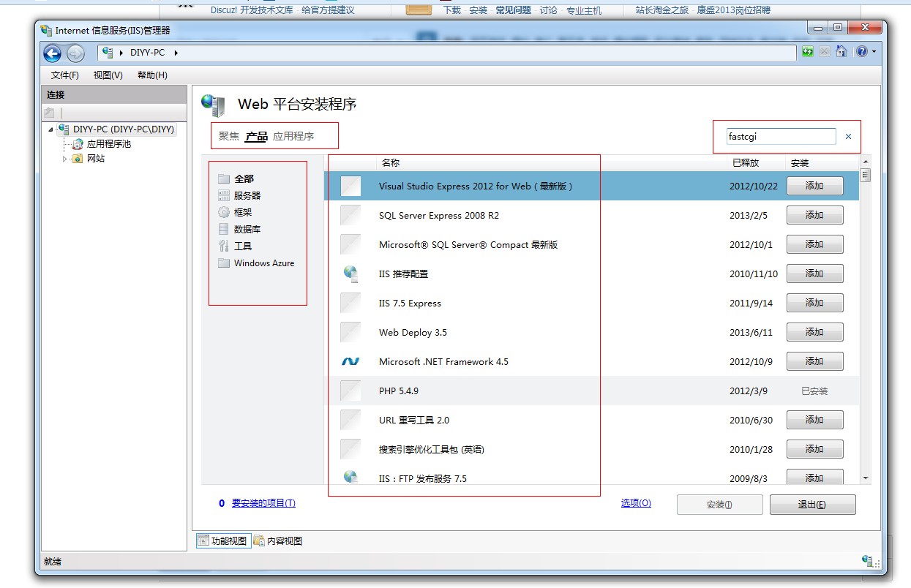Select the 全部 folder icon
Screen dimensions: 911x588
[x=224, y=178]
